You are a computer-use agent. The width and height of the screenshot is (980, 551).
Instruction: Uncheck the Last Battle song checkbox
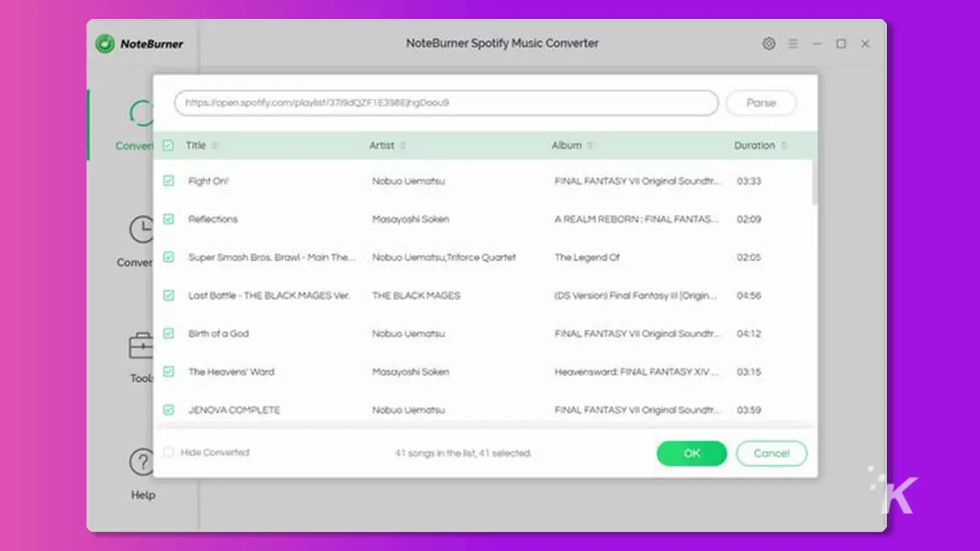click(x=168, y=295)
